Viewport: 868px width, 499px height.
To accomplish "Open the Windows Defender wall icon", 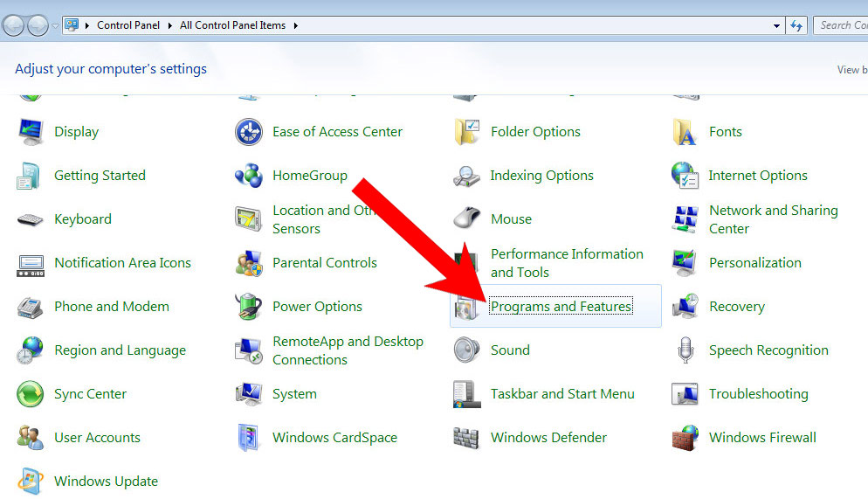I will pyautogui.click(x=466, y=438).
